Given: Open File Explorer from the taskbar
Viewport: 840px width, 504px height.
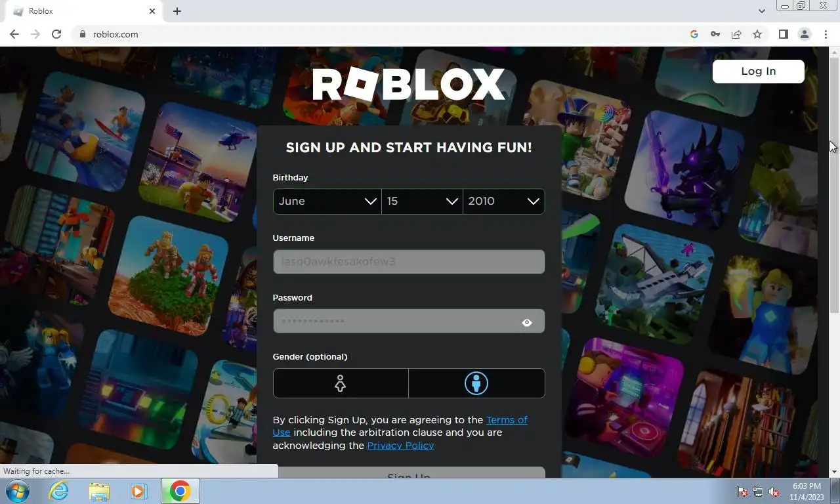Looking at the screenshot, I should [x=99, y=491].
